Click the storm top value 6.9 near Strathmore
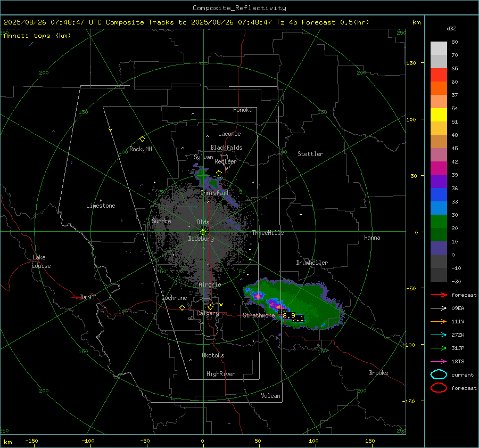This screenshot has width=479, height=448. point(288,315)
